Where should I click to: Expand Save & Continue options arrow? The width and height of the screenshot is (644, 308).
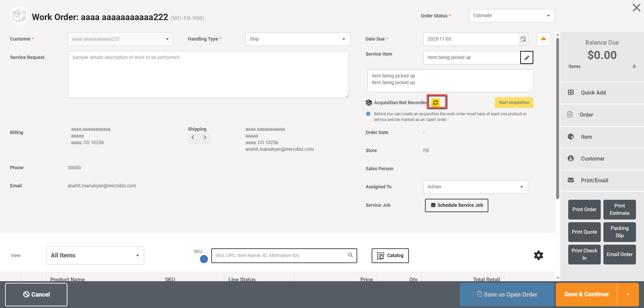628,295
